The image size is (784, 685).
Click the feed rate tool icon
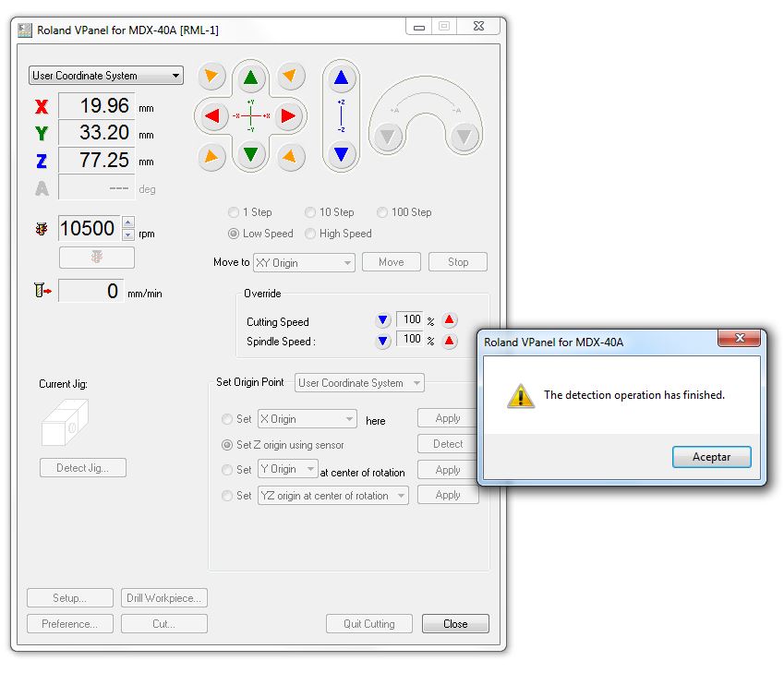click(42, 291)
